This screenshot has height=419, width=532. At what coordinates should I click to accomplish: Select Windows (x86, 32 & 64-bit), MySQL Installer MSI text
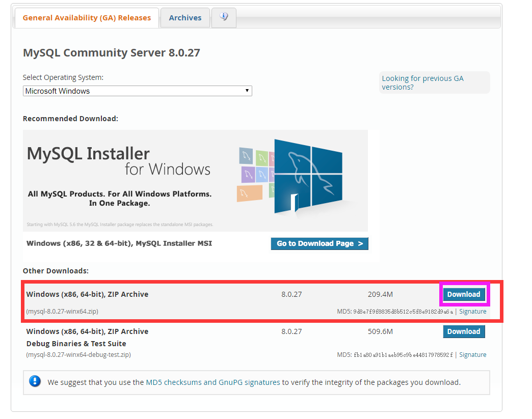[119, 243]
